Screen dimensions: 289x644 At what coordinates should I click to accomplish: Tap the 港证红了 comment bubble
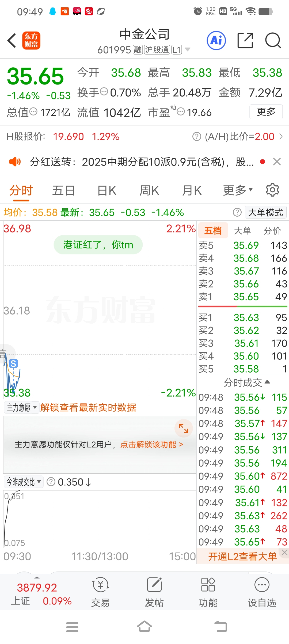[x=98, y=245]
